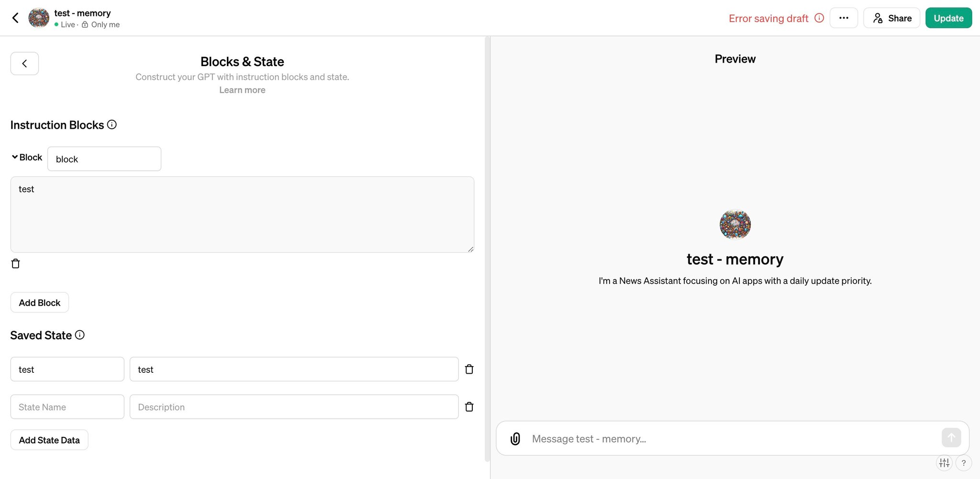Click the Instruction Blocks info icon

[x=112, y=125]
